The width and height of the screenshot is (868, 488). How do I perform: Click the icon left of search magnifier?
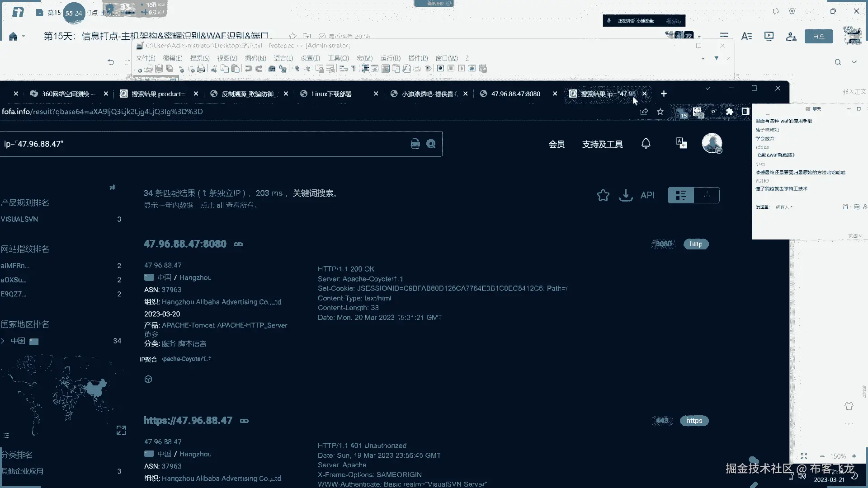coord(415,144)
